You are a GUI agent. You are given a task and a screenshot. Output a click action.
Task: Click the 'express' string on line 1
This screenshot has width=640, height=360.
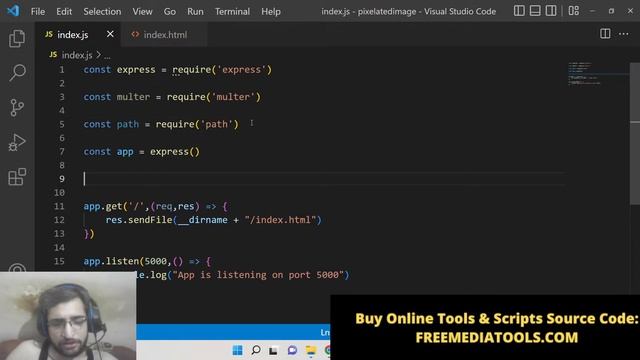point(242,69)
